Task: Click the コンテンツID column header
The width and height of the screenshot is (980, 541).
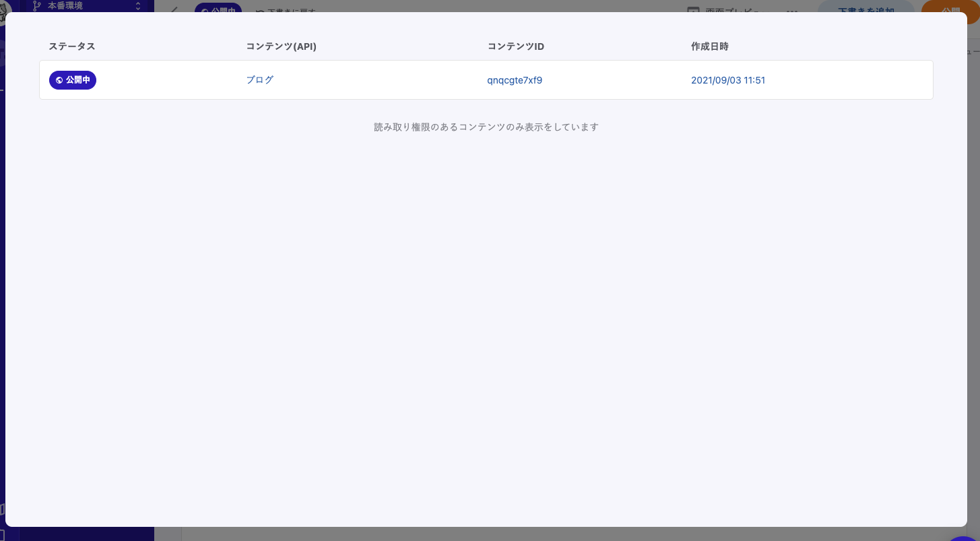Action: [515, 46]
